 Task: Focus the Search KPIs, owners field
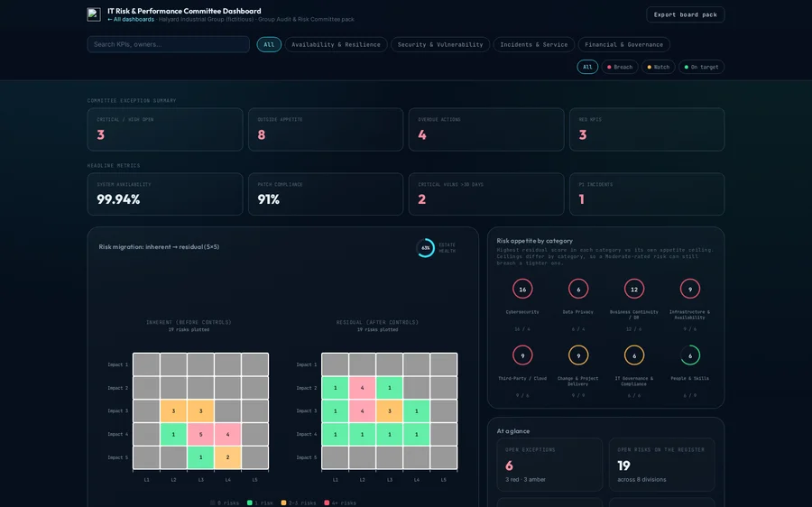pyautogui.click(x=169, y=44)
